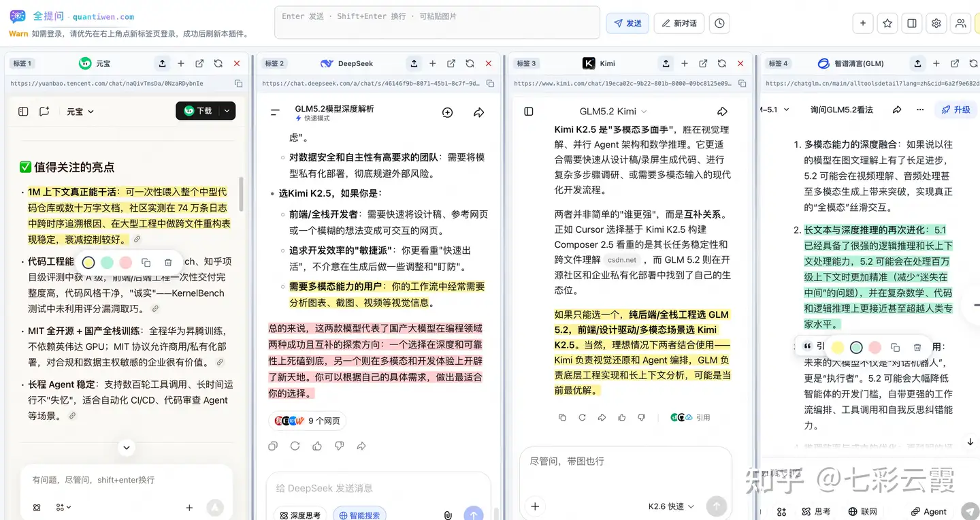
Task: Click the upload icon in DeepSeek panel header
Action: click(414, 63)
